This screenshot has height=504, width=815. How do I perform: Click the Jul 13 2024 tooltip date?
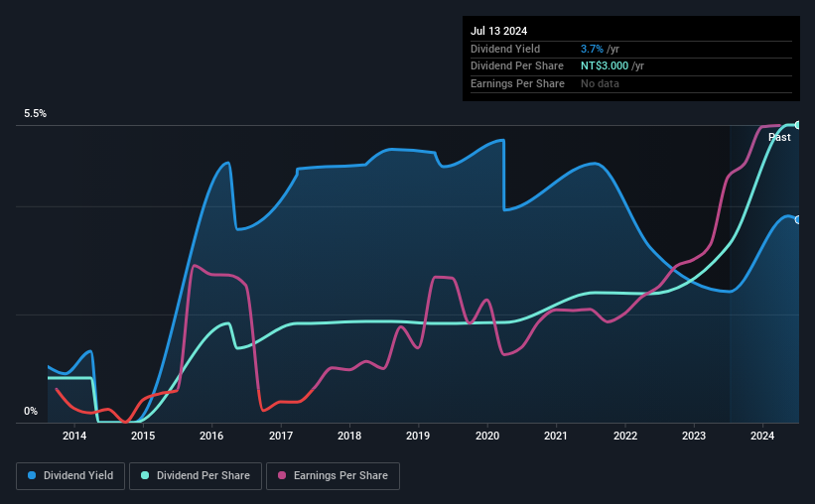[x=498, y=31]
